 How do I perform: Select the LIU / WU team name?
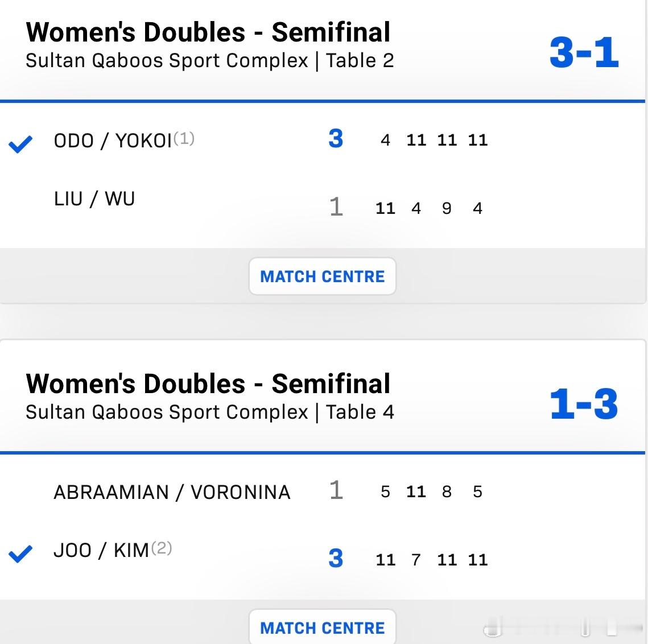click(94, 199)
